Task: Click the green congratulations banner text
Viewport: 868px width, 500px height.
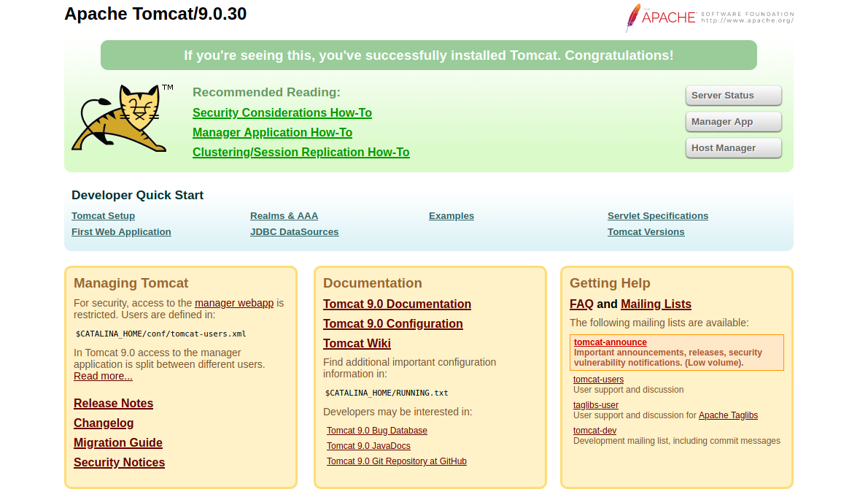Action: (x=428, y=55)
